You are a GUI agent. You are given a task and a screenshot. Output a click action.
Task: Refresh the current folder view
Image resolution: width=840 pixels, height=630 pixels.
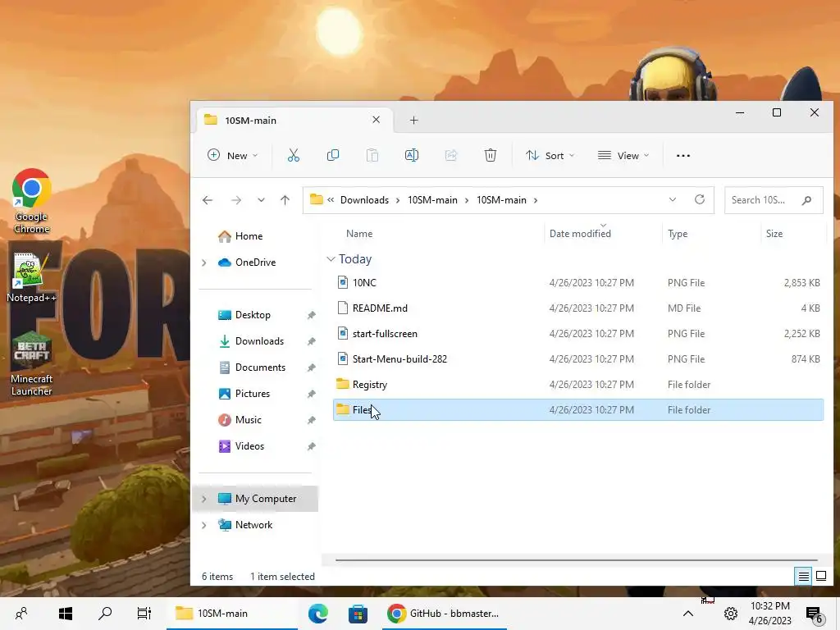700,199
